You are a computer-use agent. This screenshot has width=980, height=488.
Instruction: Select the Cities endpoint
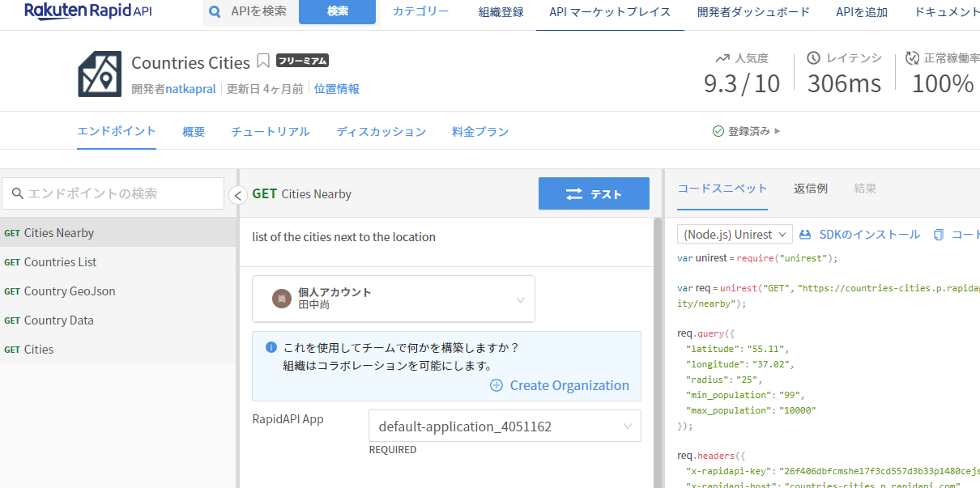pos(118,350)
